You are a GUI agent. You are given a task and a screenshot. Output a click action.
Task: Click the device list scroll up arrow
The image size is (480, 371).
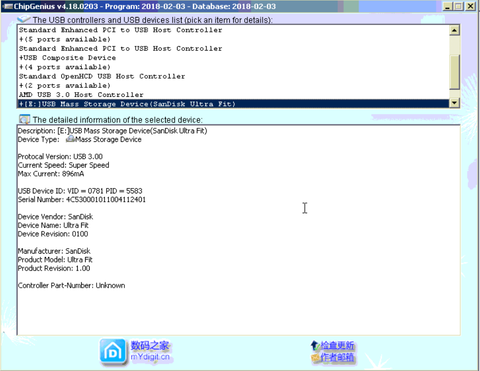(x=454, y=30)
